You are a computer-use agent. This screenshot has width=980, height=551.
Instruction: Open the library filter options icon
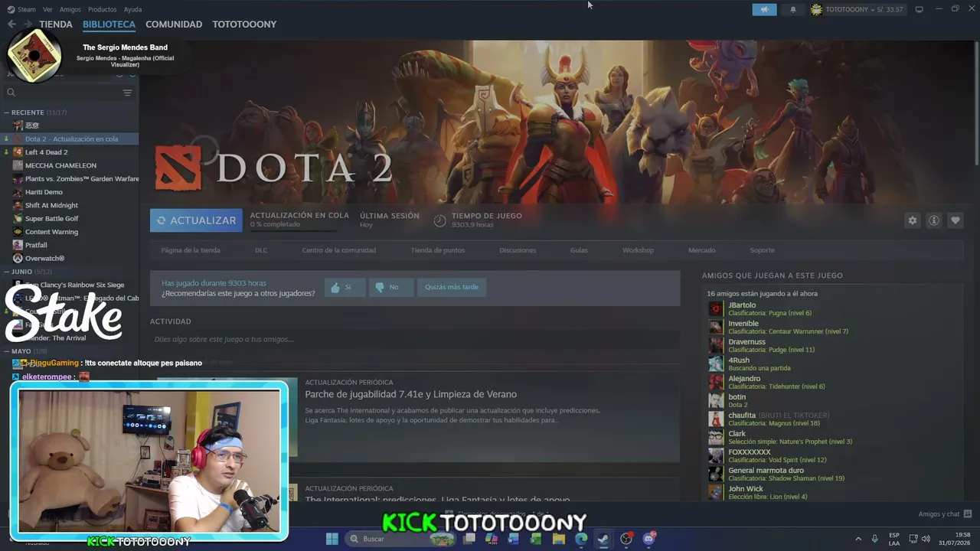pyautogui.click(x=127, y=93)
